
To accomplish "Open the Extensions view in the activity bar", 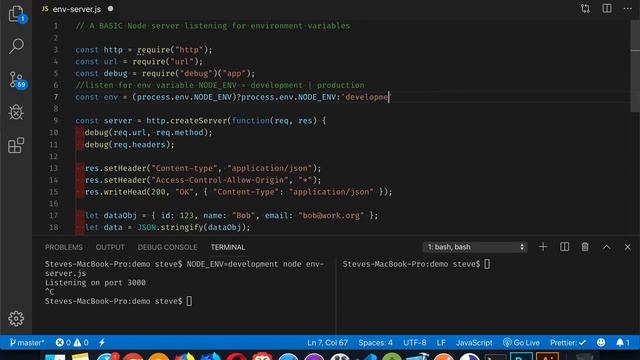I will coord(16,145).
